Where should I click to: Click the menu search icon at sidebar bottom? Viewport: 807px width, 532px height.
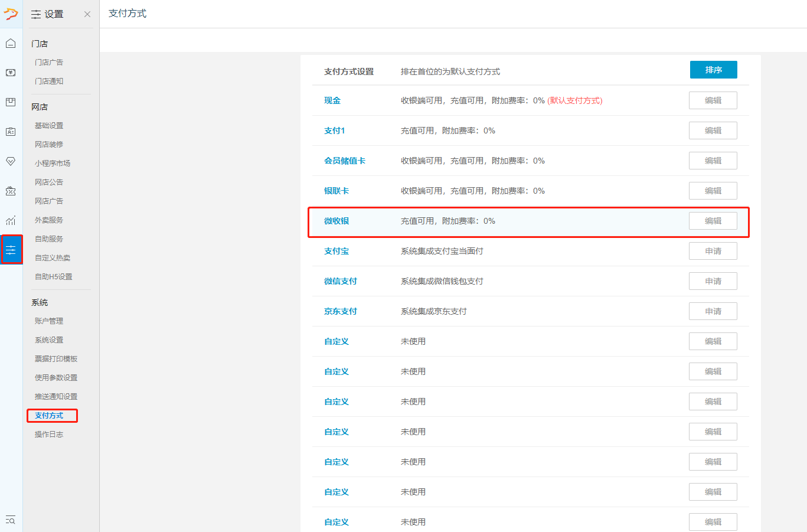point(11,520)
